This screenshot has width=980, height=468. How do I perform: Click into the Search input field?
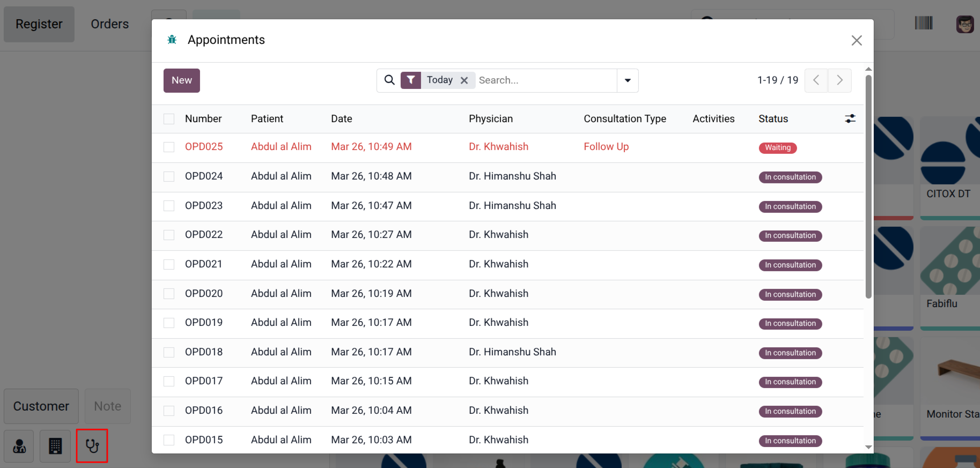point(544,80)
